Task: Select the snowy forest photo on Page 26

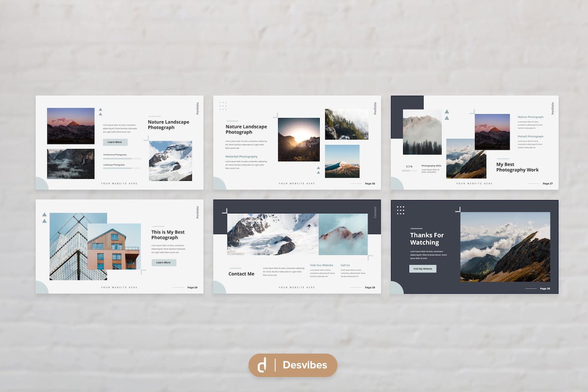Action: [x=346, y=124]
